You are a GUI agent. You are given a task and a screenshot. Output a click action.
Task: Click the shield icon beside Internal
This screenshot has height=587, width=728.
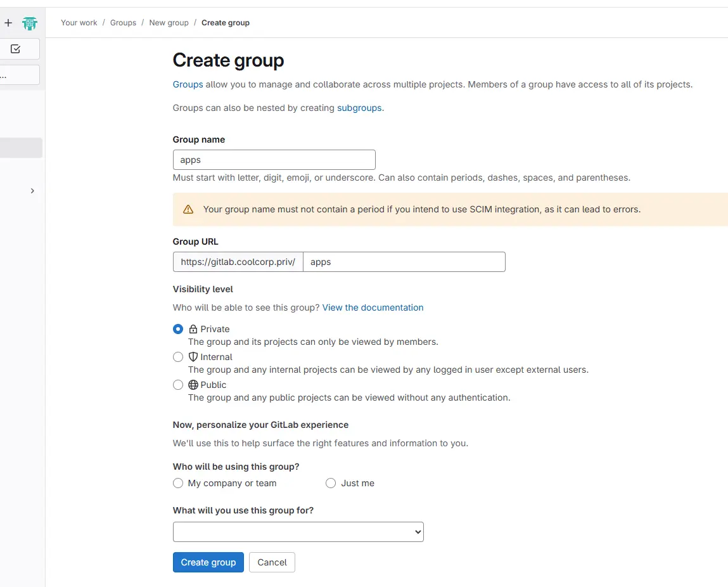click(x=193, y=357)
